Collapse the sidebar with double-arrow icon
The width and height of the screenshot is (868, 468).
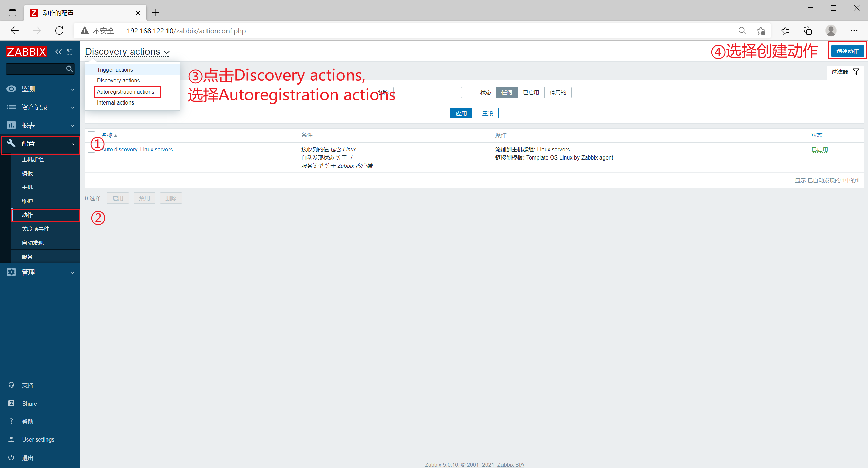58,52
